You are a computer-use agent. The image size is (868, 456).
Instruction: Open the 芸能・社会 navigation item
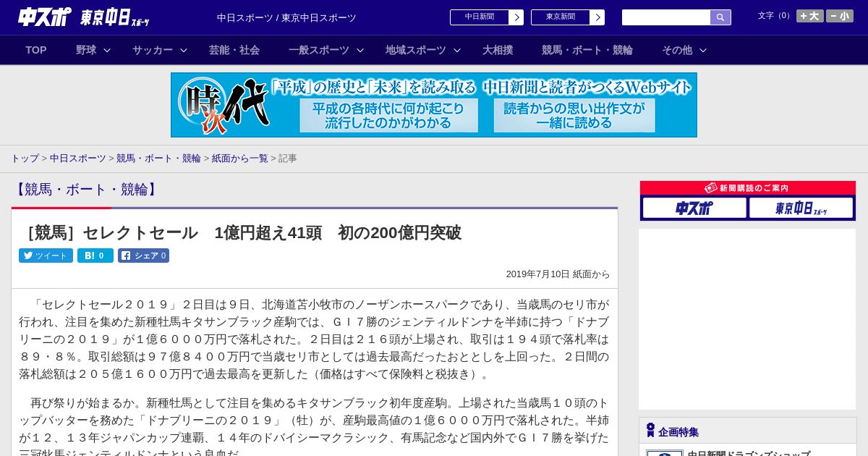point(234,50)
